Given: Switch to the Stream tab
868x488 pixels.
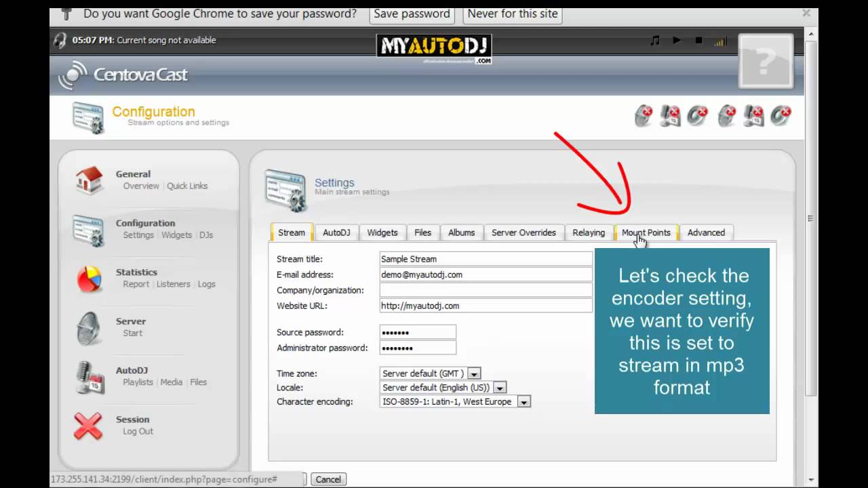Looking at the screenshot, I should tap(292, 232).
